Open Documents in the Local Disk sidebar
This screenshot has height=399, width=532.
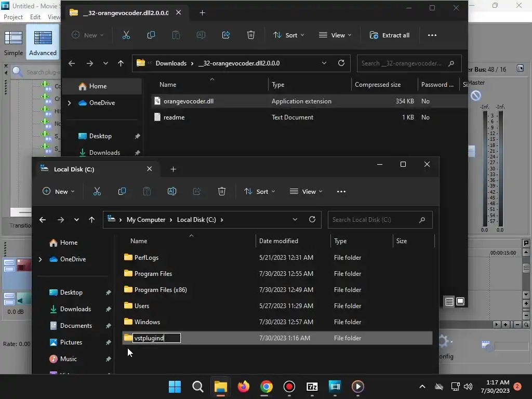pyautogui.click(x=76, y=326)
